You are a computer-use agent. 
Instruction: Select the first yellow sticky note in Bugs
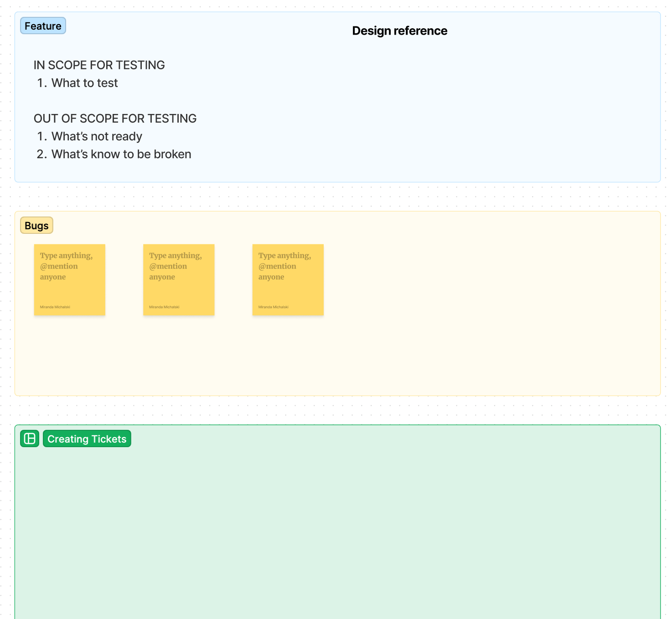(70, 280)
